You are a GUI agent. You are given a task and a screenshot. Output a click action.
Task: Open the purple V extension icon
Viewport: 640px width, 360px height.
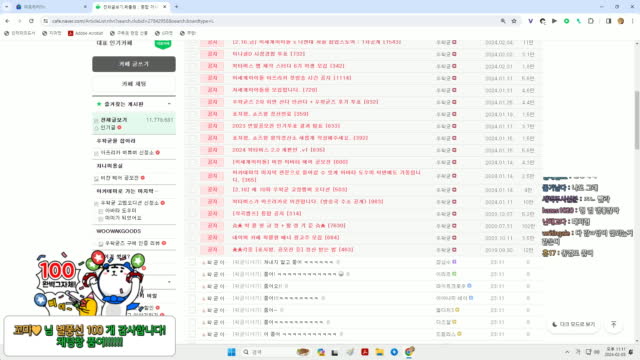[x=530, y=21]
